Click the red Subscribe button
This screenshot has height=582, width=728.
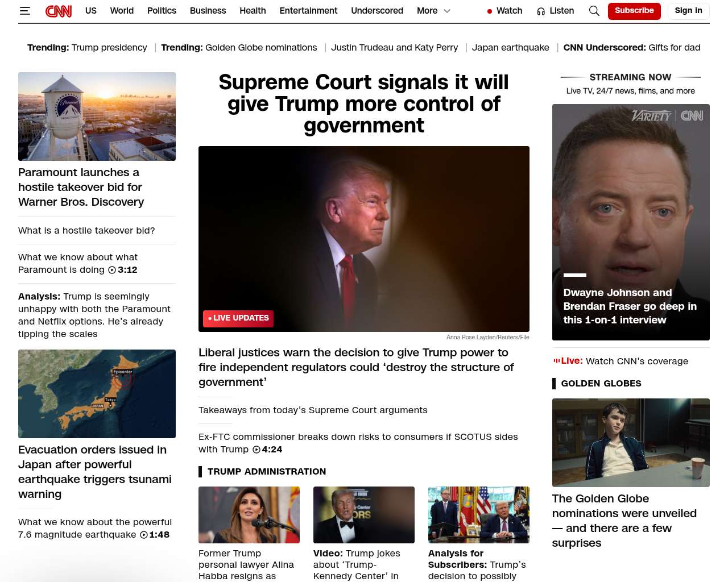pyautogui.click(x=634, y=11)
